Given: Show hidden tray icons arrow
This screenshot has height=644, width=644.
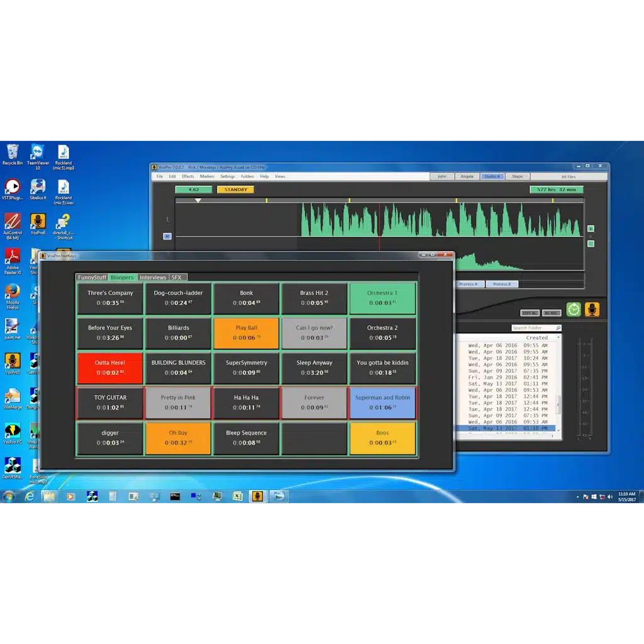Looking at the screenshot, I should pos(577,497).
